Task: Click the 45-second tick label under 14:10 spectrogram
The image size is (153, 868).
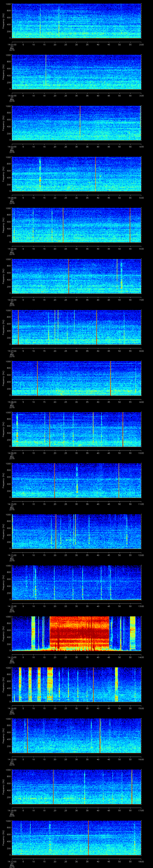Action: [109, 504]
